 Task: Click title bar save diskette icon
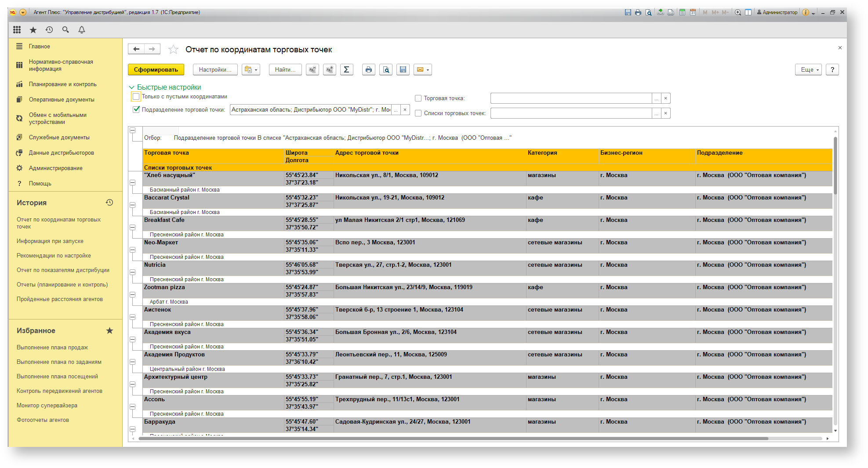(x=628, y=12)
